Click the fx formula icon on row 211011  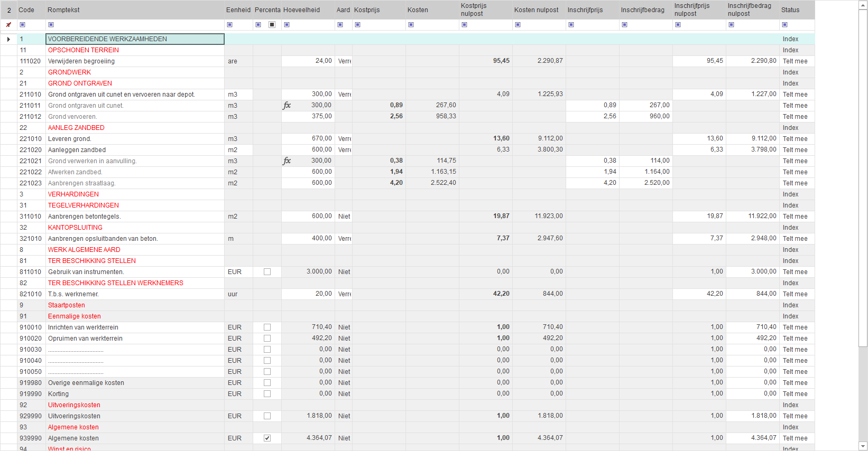pyautogui.click(x=287, y=105)
